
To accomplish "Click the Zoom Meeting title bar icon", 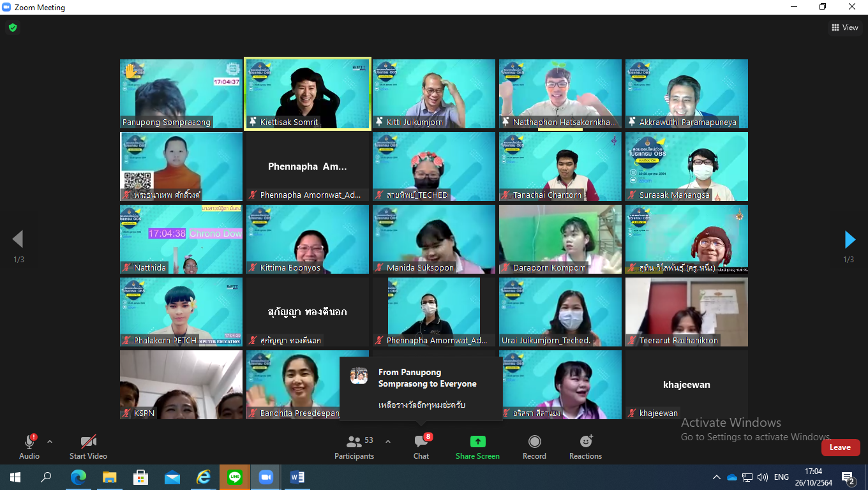I will [x=7, y=8].
